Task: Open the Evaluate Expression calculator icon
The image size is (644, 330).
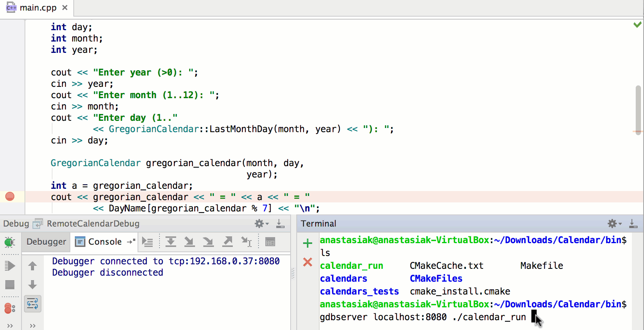Action: pyautogui.click(x=270, y=242)
